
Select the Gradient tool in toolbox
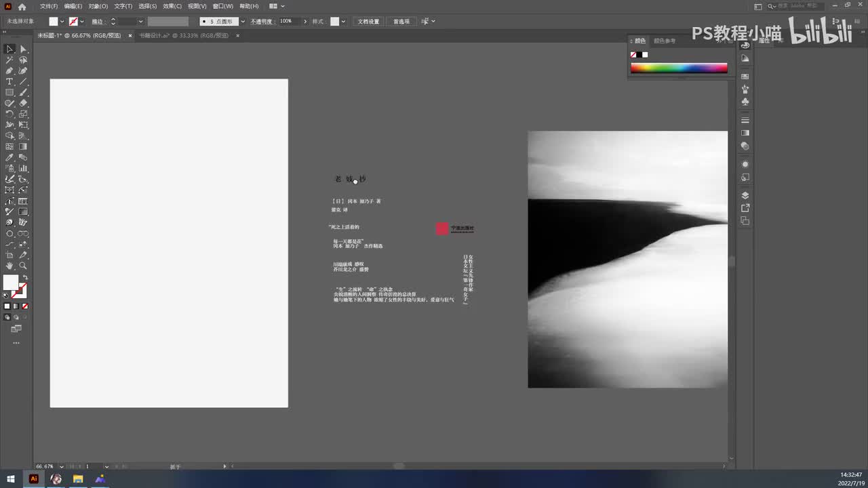[x=23, y=146]
